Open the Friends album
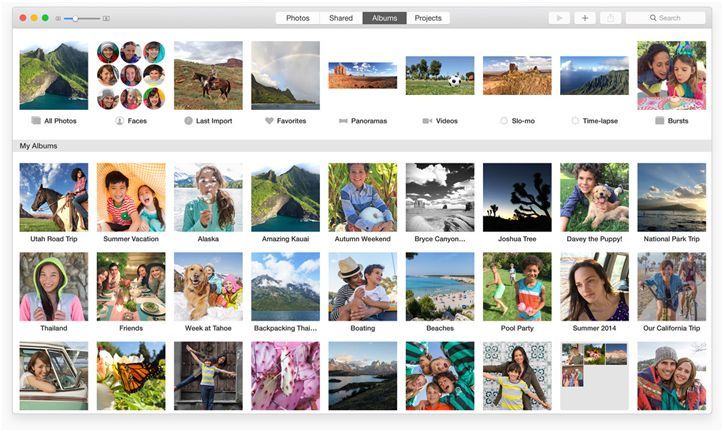 click(131, 287)
